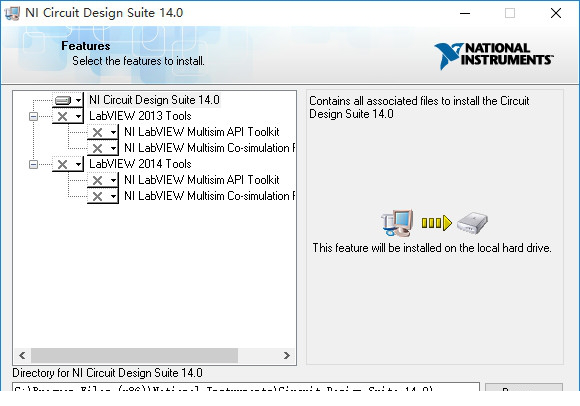
Task: Open state dropdown for Co-simulation under LabVIEW 2014
Action: pyautogui.click(x=102, y=196)
